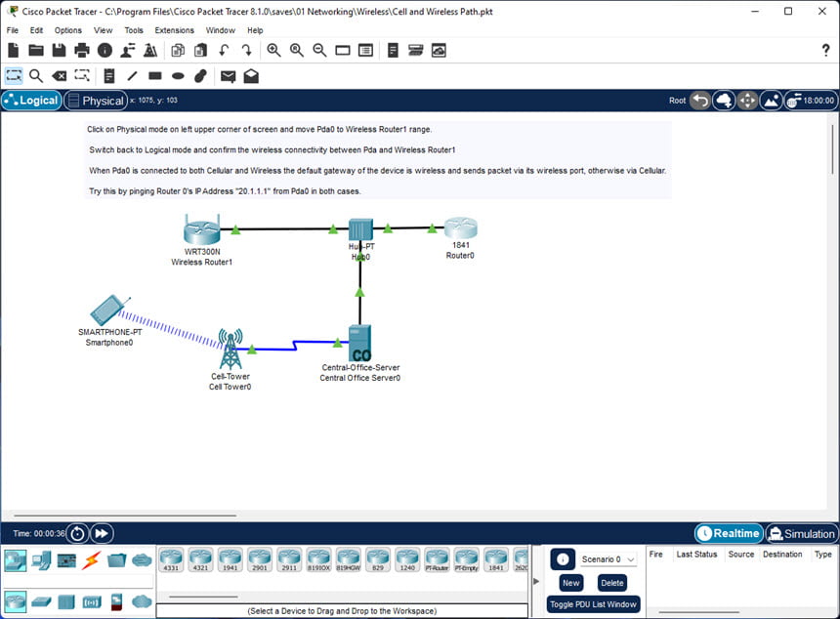This screenshot has width=840, height=619.
Task: Select the Draw Freeform tool
Action: tap(201, 76)
